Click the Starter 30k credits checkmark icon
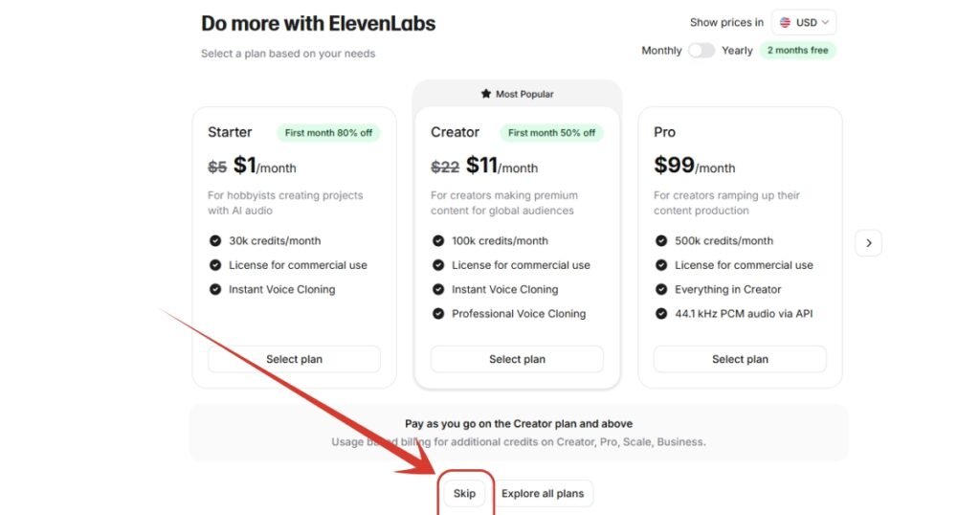Viewport: 980px width, 515px height. (215, 241)
